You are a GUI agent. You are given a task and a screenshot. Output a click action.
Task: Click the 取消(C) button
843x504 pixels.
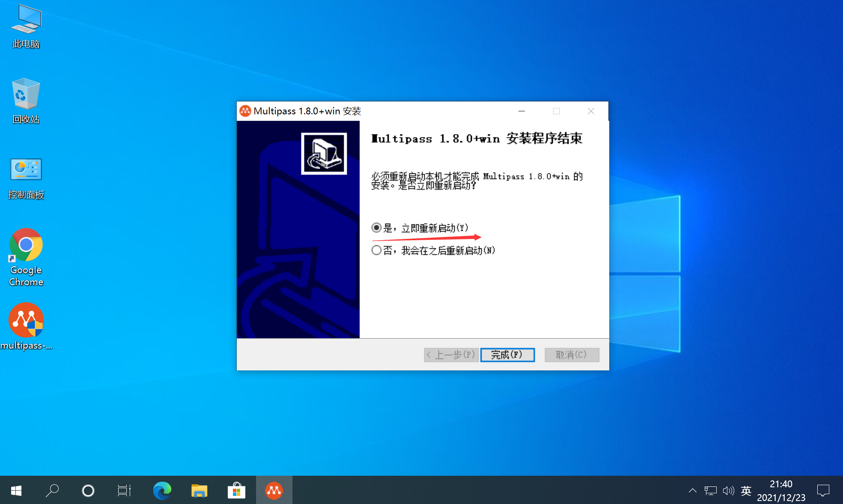(x=572, y=355)
